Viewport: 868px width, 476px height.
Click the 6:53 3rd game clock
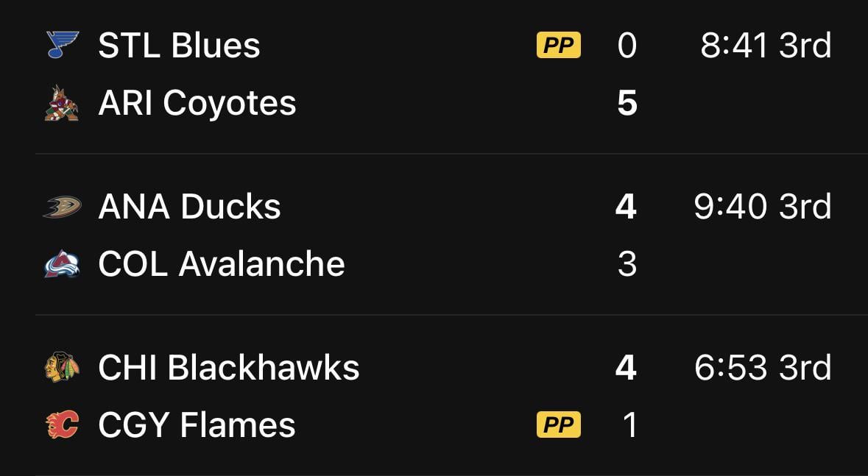[x=763, y=367]
